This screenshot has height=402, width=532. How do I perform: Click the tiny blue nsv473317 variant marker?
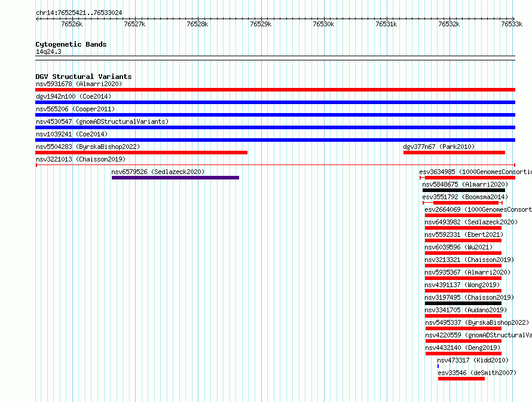click(438, 366)
